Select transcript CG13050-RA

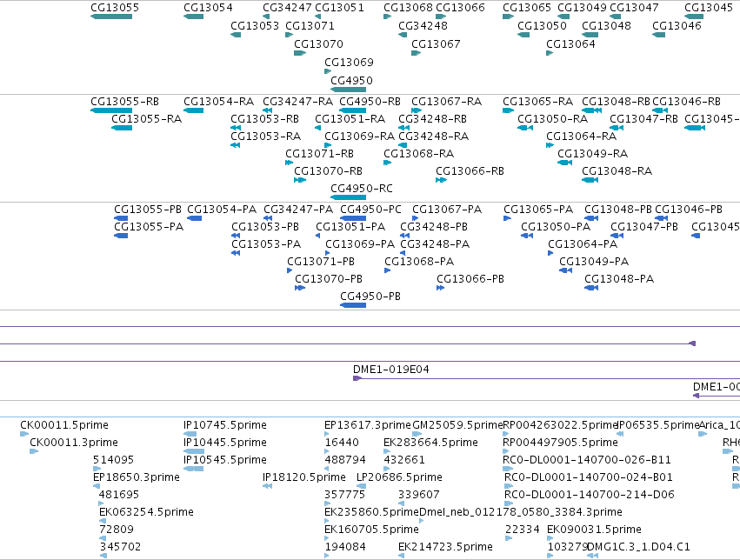tap(553, 119)
